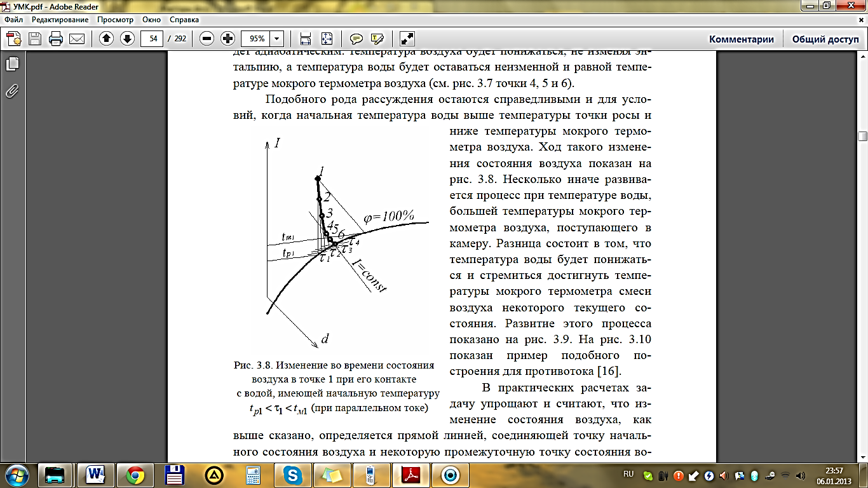Click total pages text "/ 292"
868x488 pixels.
(x=177, y=39)
